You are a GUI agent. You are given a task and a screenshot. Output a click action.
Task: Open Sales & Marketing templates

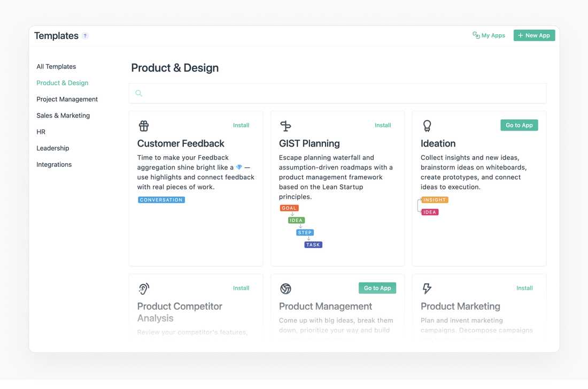tap(63, 116)
